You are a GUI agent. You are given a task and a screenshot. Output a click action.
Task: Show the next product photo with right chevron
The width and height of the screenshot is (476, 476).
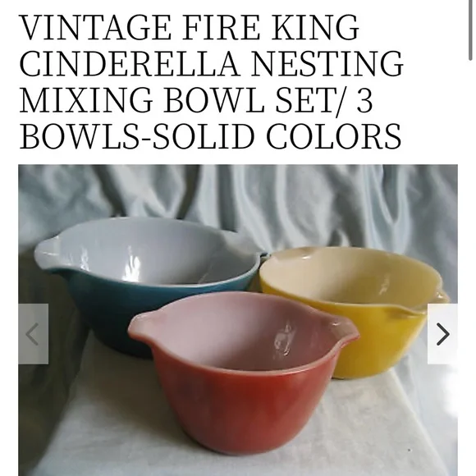pyautogui.click(x=442, y=334)
